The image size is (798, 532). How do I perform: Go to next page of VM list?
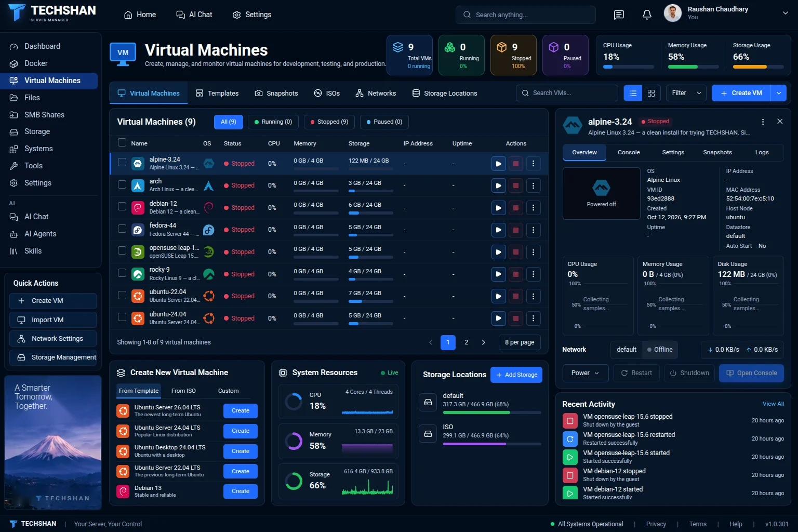point(484,342)
